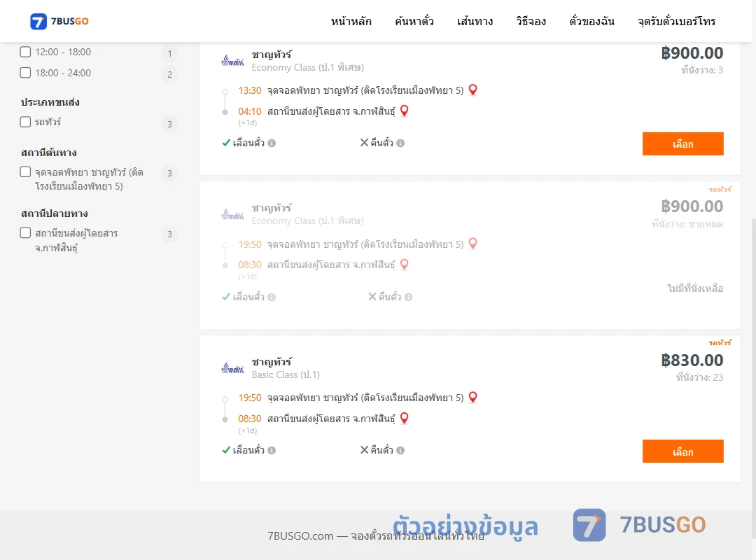756x560 pixels.
Task: Click ชาญทัวร์ operator logo on sold-out trip
Action: point(232,215)
